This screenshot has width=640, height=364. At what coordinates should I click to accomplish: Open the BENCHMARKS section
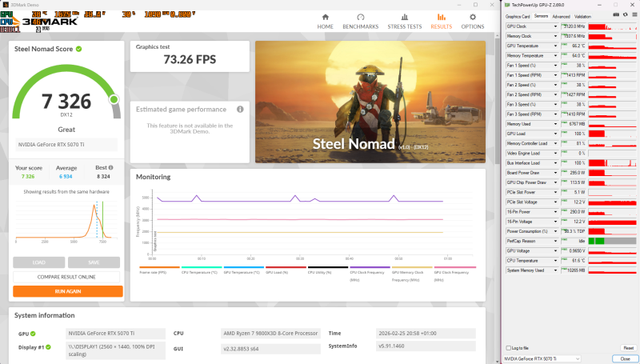[361, 22]
